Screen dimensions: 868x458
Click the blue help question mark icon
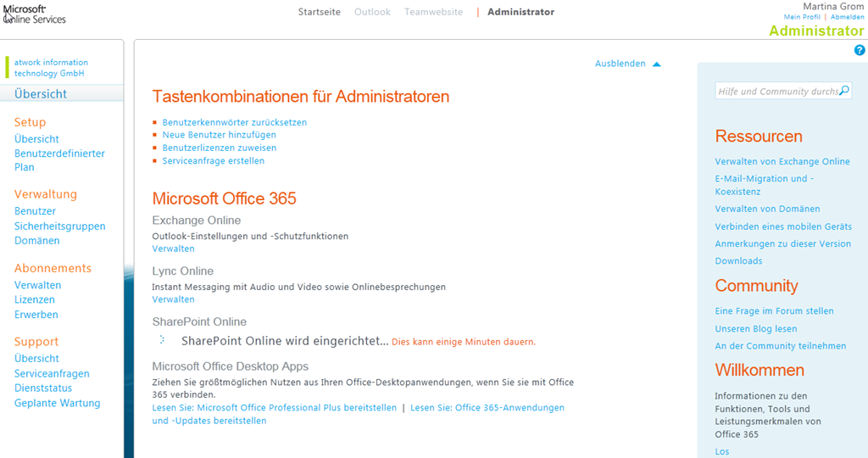(x=860, y=50)
